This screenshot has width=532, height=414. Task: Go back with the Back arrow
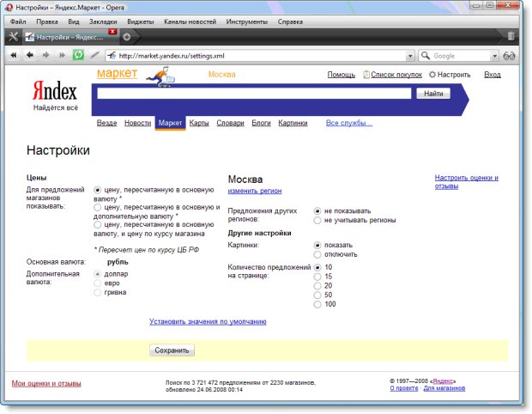30,55
